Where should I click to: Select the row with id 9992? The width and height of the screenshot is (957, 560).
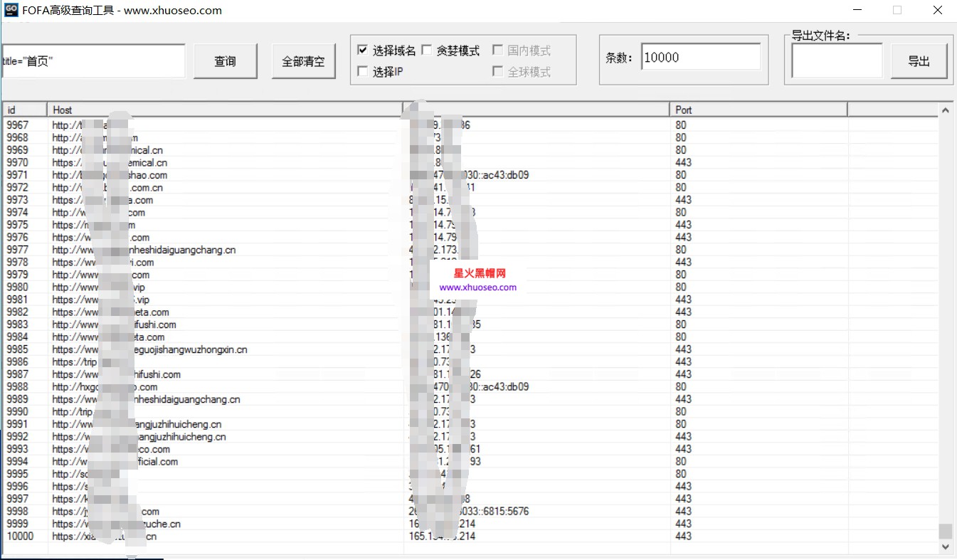[470, 437]
